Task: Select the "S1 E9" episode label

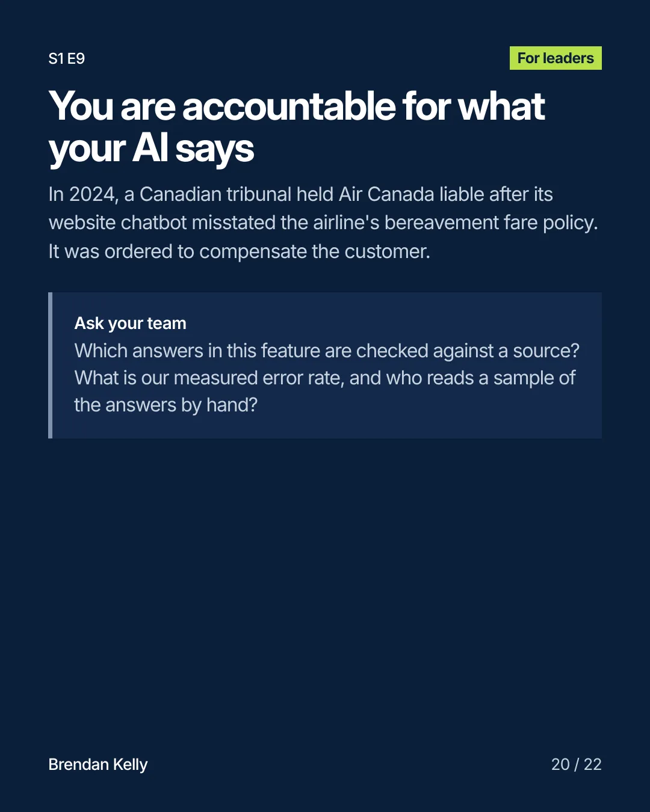Action: (x=66, y=58)
